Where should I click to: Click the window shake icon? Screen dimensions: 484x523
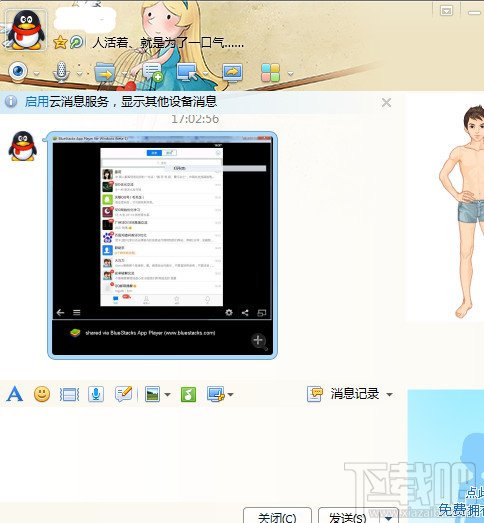[69, 395]
